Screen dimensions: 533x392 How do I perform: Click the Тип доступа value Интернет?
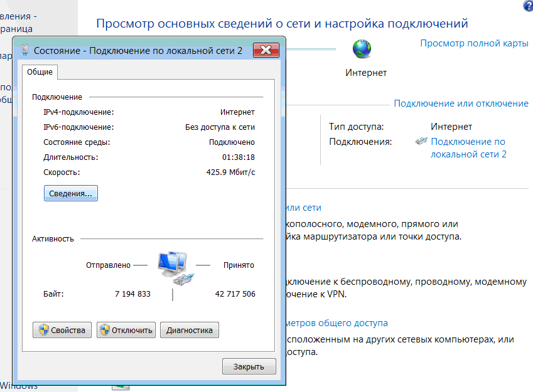pyautogui.click(x=451, y=127)
